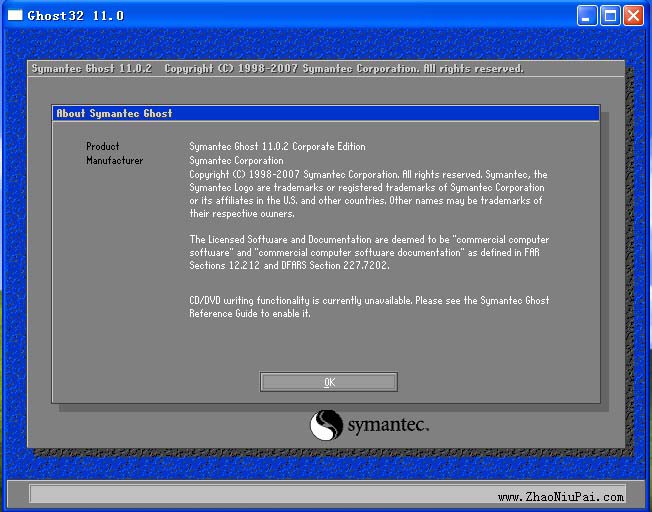Minimize the Ghost32 11.0 window
This screenshot has height=512, width=652.
click(587, 16)
